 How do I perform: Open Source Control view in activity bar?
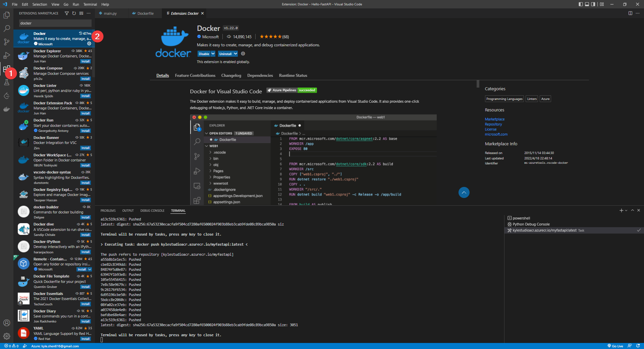[6, 42]
